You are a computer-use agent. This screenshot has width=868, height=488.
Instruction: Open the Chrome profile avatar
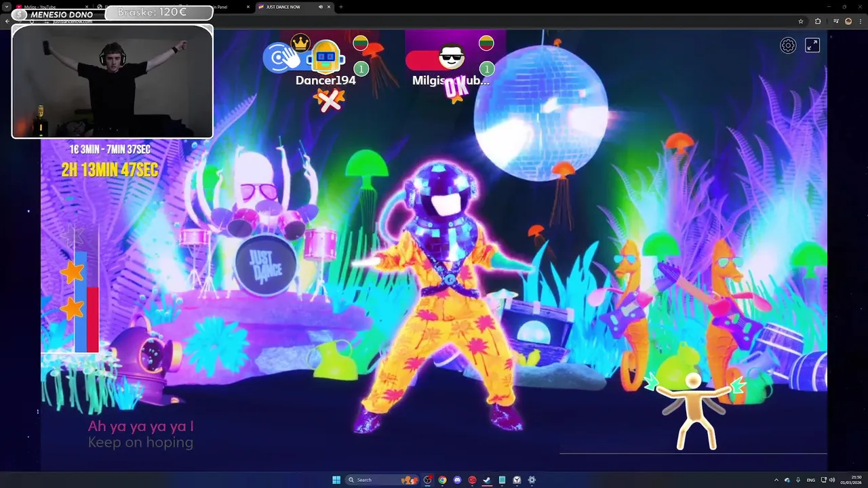[848, 21]
